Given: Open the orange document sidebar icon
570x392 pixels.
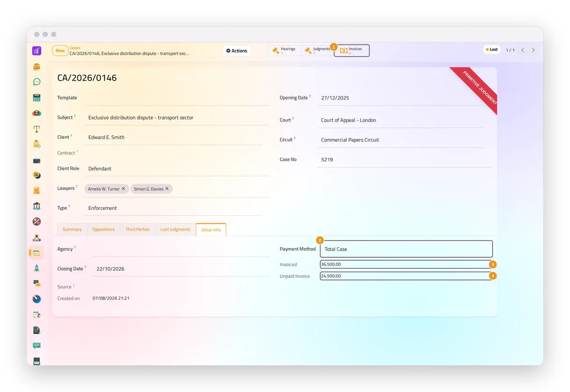Looking at the screenshot, I should pyautogui.click(x=37, y=190).
